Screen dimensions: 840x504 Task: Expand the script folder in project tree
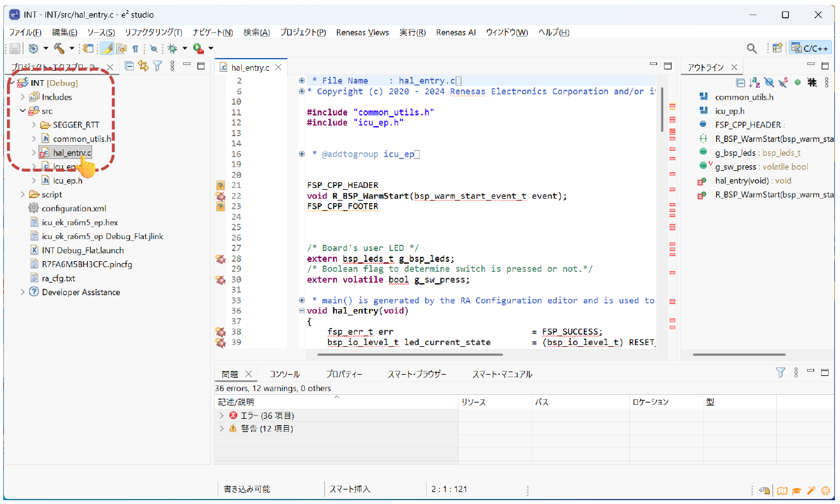click(x=23, y=194)
